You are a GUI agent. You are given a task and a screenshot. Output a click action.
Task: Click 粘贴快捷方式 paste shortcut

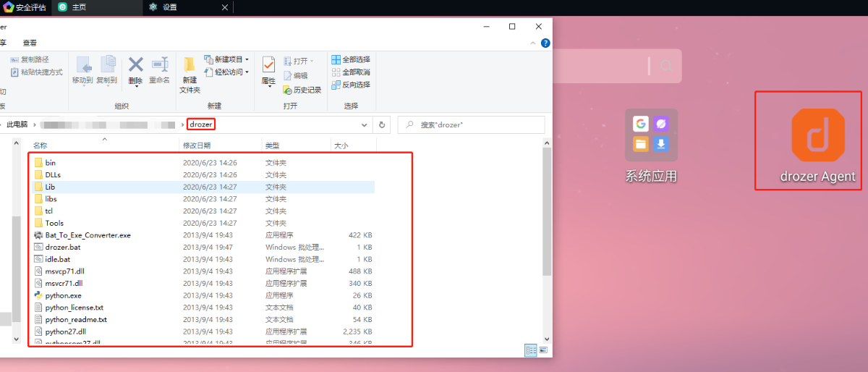(x=36, y=72)
